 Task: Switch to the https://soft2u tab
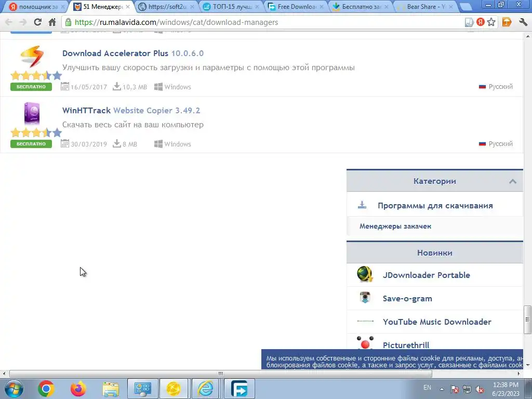tap(166, 6)
